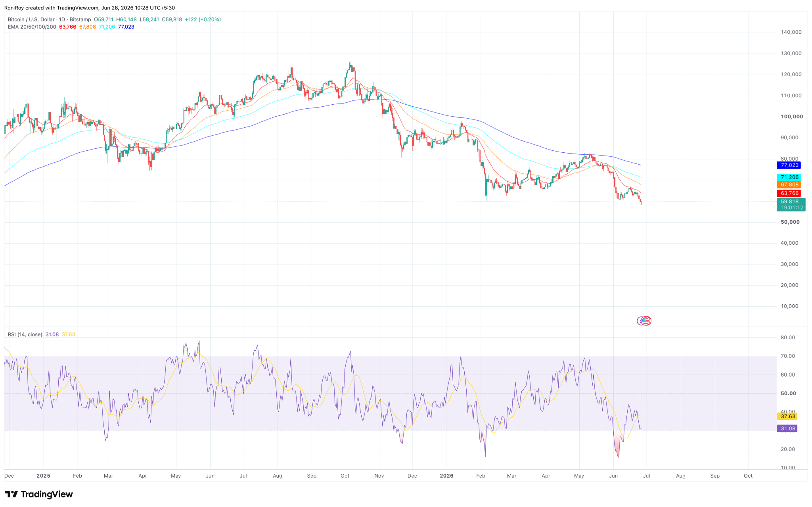The height and width of the screenshot is (507, 812).
Task: Click the orange 67,808 price-axis tag
Action: click(x=789, y=184)
